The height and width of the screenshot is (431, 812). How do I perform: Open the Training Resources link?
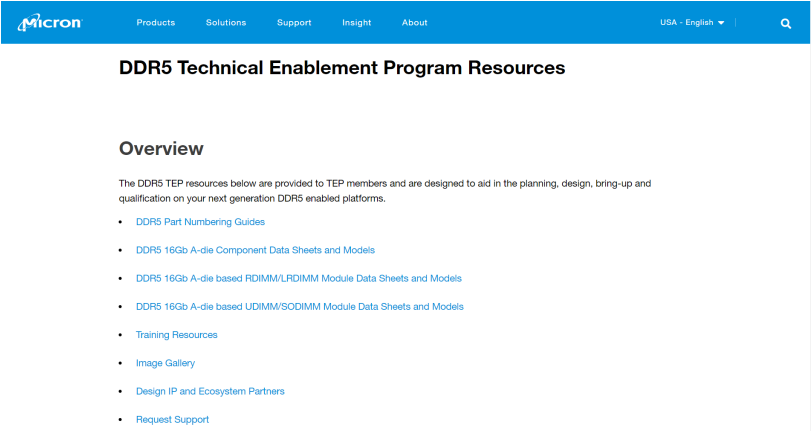click(176, 335)
